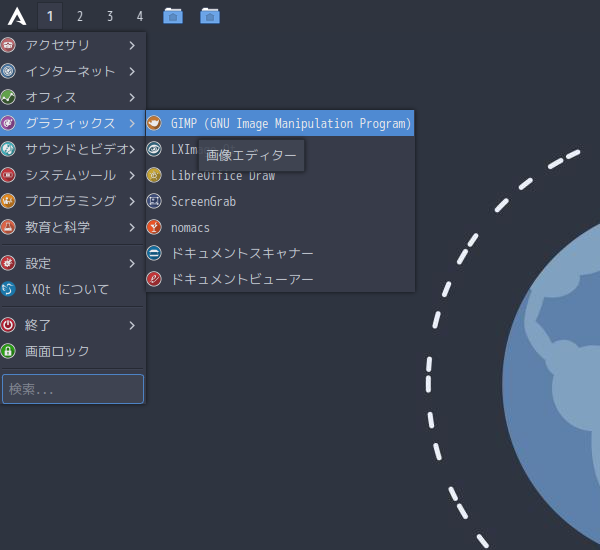600x550 pixels.
Task: Click the プログラミング category icon
Action: tap(8, 201)
